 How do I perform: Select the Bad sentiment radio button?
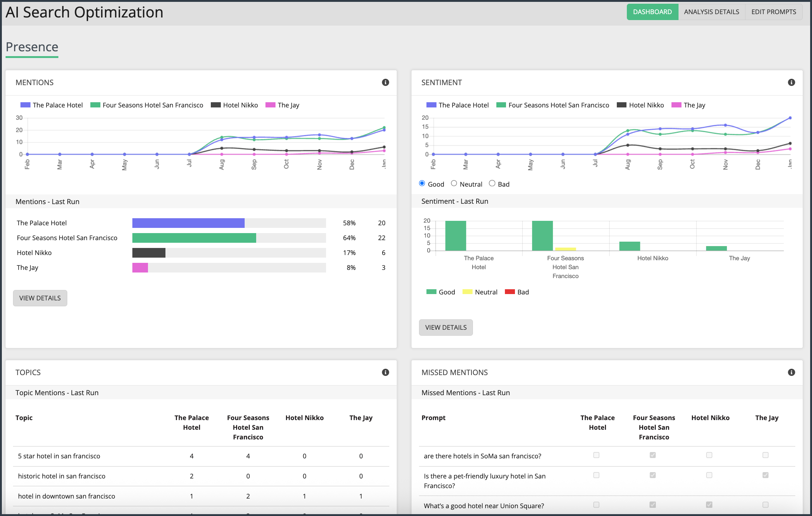pos(492,183)
